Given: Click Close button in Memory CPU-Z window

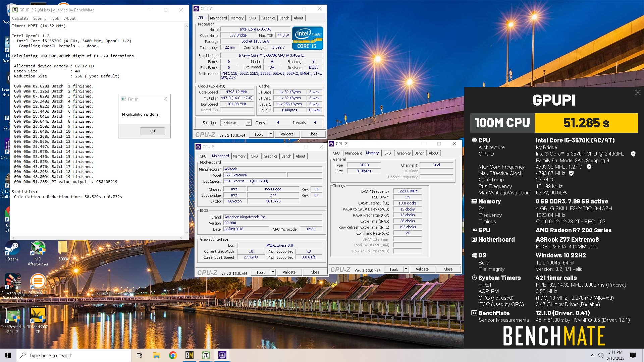Looking at the screenshot, I should [x=448, y=269].
